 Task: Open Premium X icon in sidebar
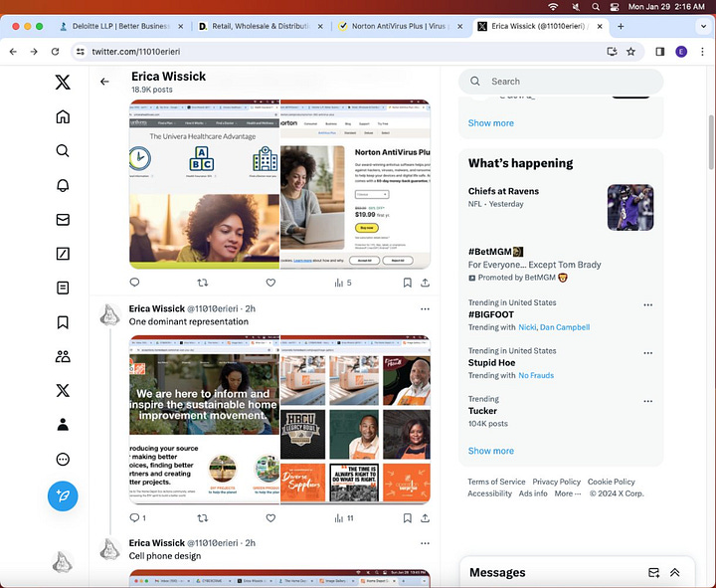pyautogui.click(x=63, y=391)
